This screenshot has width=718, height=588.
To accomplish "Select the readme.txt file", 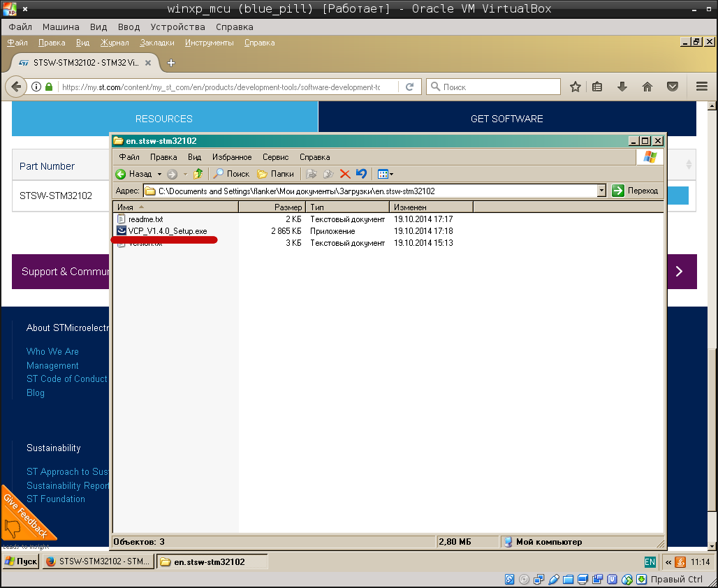I will pos(145,219).
